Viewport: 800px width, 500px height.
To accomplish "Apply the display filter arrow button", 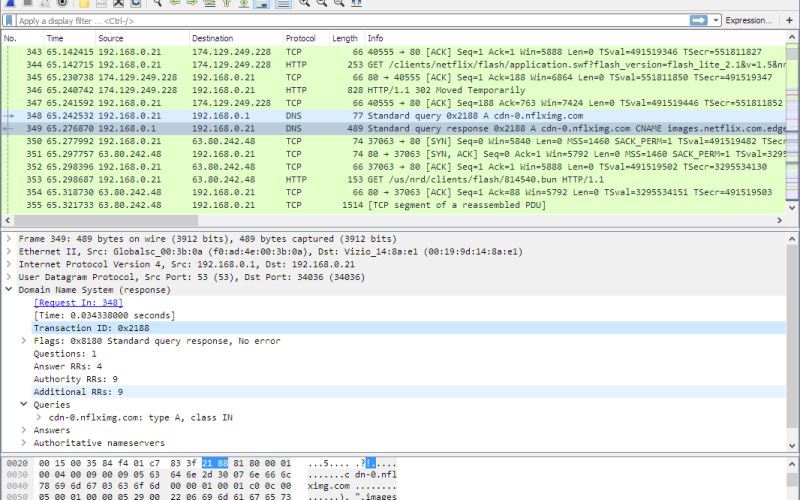I will (x=698, y=20).
